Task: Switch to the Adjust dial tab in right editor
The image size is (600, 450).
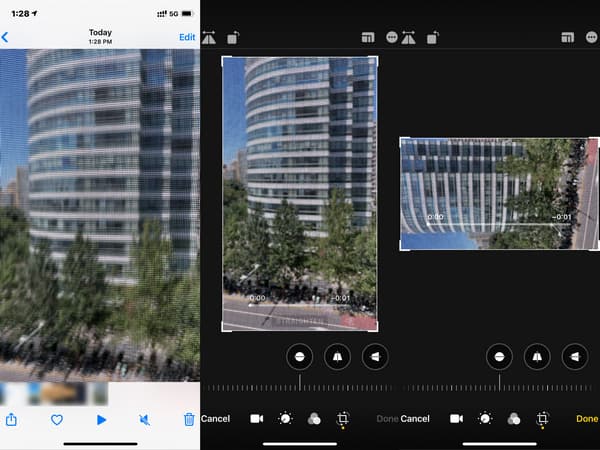Action: 485,418
